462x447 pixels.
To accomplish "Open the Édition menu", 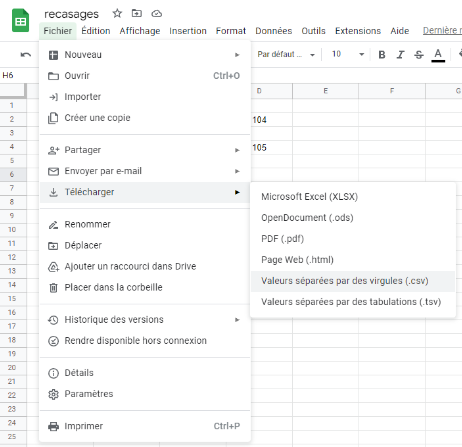I will tap(96, 31).
